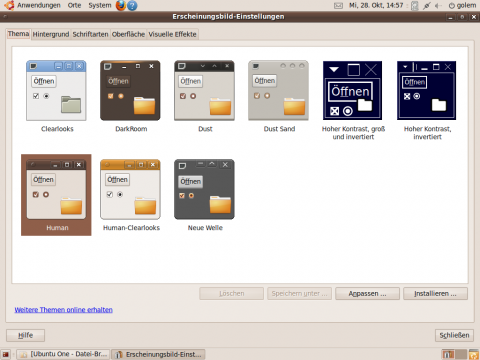Switch to the second workspace in switcher

461,354
